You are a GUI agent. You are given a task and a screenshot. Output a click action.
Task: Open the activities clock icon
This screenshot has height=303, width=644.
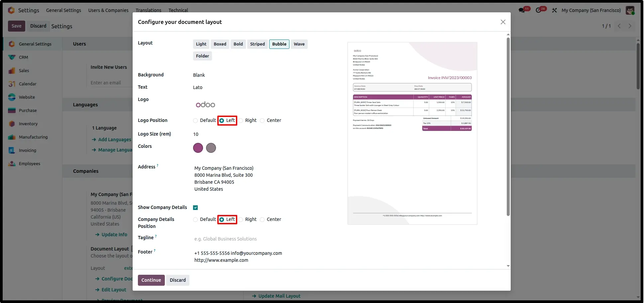coord(538,10)
